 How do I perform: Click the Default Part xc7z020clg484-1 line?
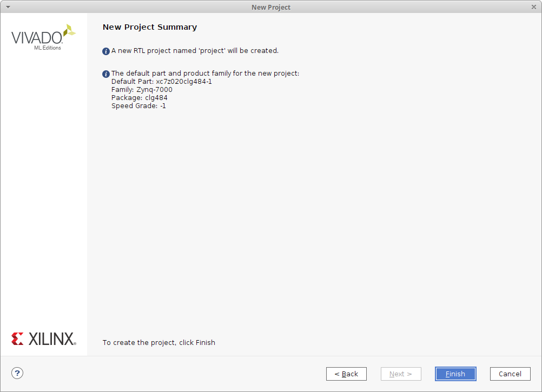[x=162, y=82]
